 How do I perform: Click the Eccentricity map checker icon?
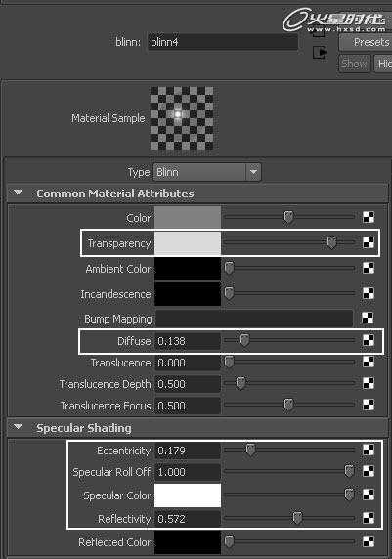[369, 450]
